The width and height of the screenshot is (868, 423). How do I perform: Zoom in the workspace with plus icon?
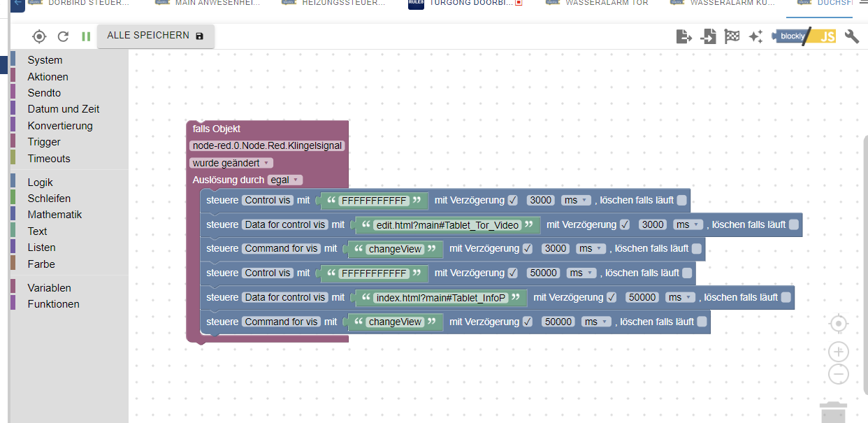(838, 352)
